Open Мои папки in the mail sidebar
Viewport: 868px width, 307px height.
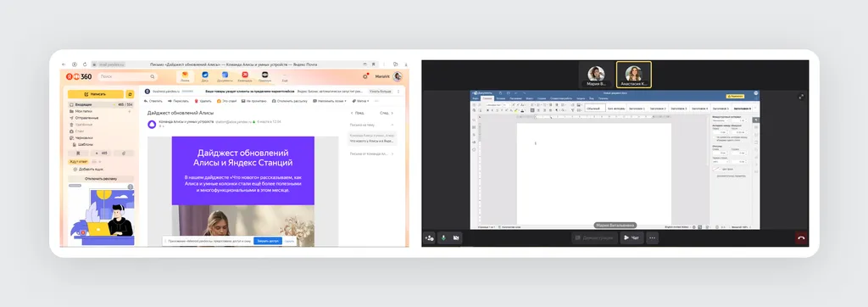click(85, 111)
